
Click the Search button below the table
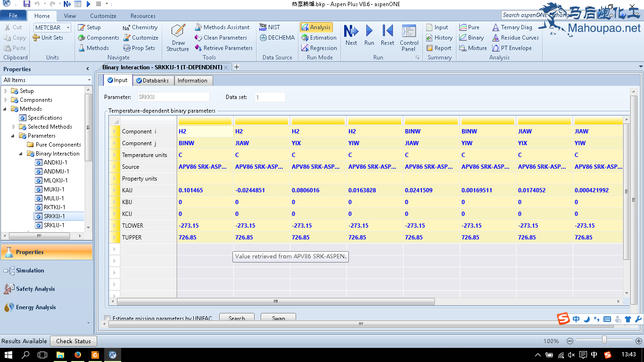(x=237, y=318)
